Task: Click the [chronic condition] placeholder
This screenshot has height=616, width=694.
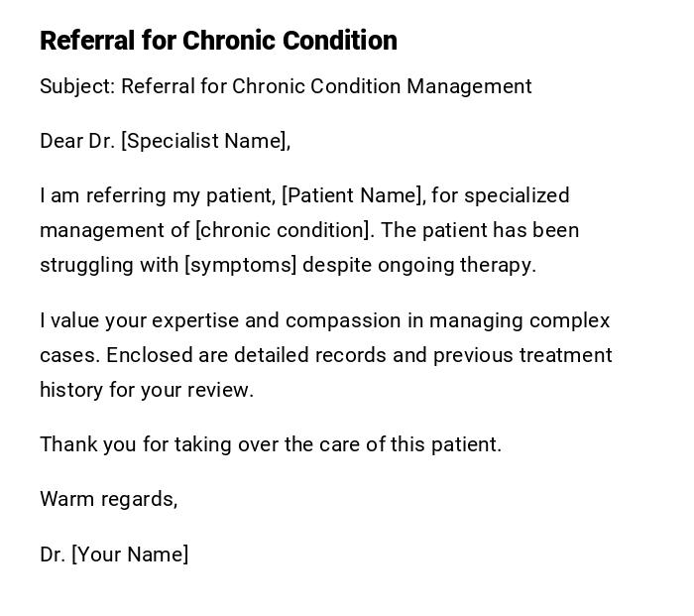Action: (285, 230)
